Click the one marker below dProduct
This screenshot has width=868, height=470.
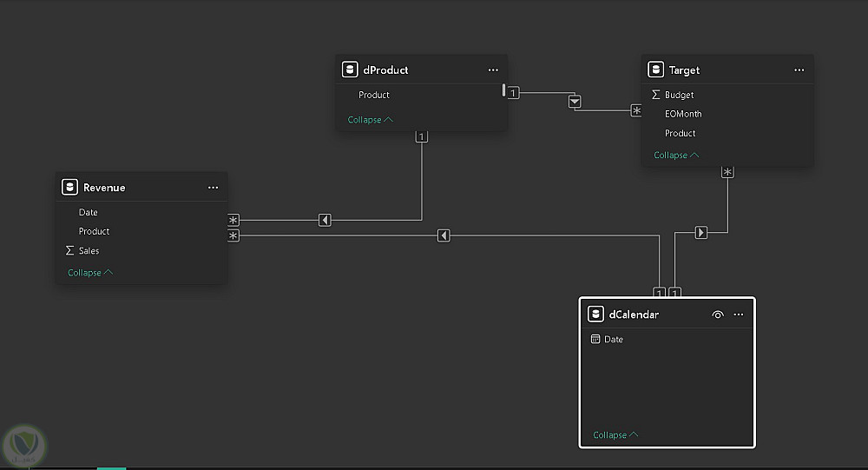tap(421, 136)
